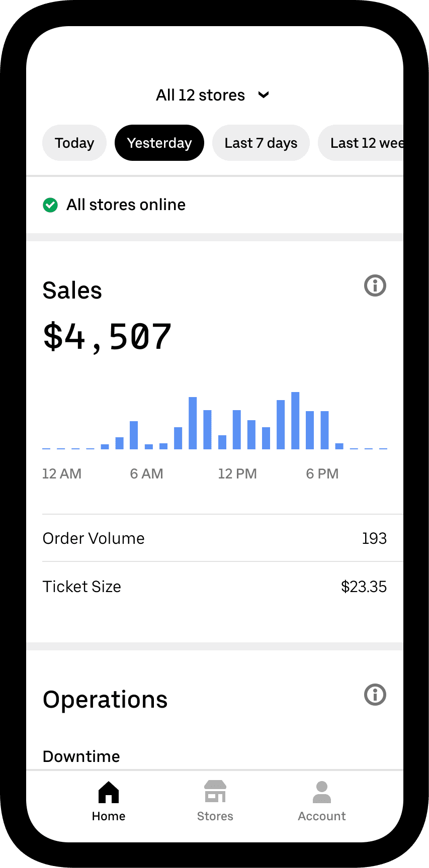The height and width of the screenshot is (868, 429).
Task: Select the Yesterday filter chip
Action: point(159,143)
